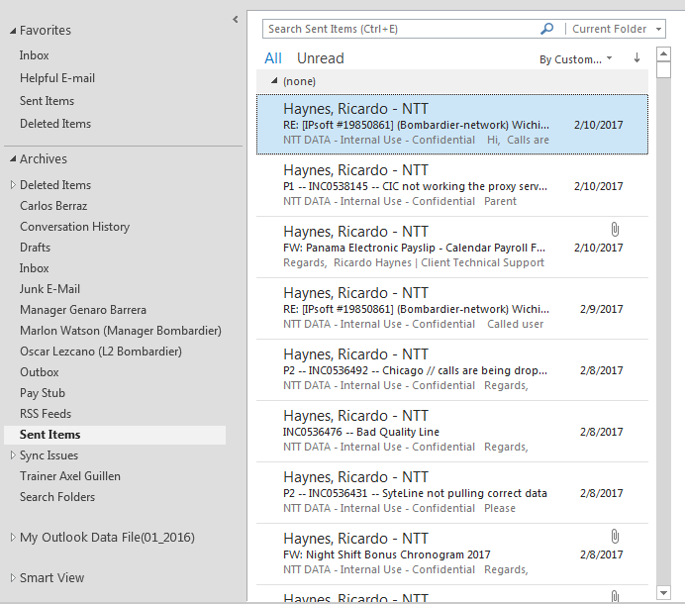The height and width of the screenshot is (604, 685).
Task: Click the search magnifier icon
Action: click(547, 29)
